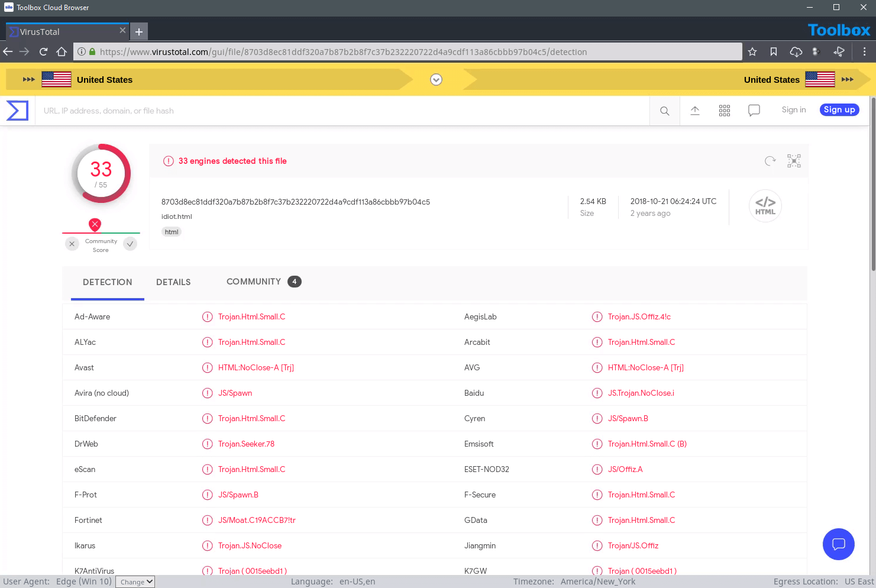Click the alert icon beside AegisLab Trojan.JS.Offiz.4!c

click(x=597, y=317)
